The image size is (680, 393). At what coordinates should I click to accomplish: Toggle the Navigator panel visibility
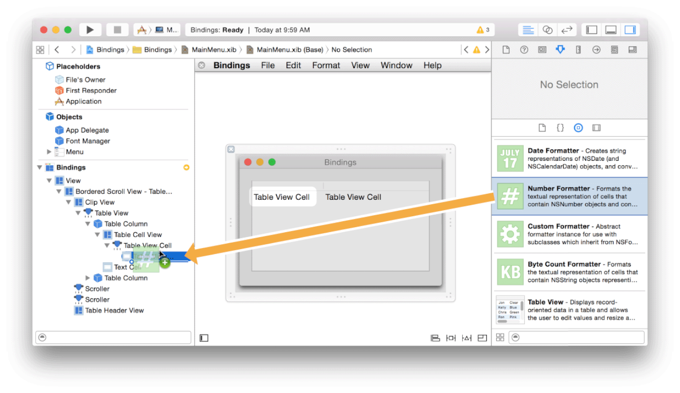click(592, 29)
